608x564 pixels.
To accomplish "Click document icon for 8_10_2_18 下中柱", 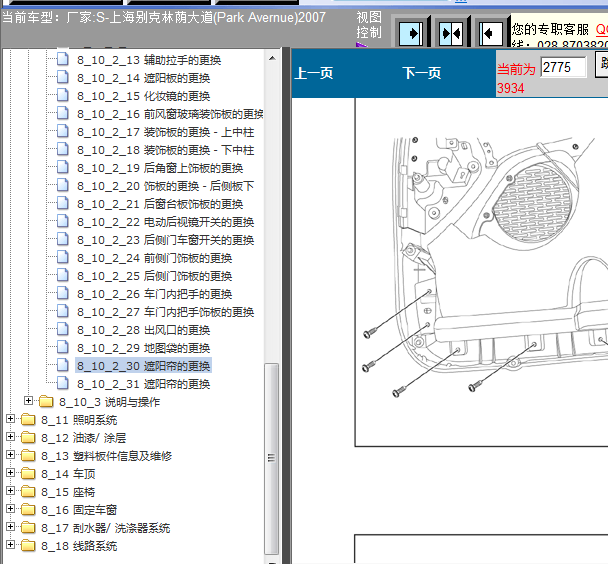I will pyautogui.click(x=62, y=150).
